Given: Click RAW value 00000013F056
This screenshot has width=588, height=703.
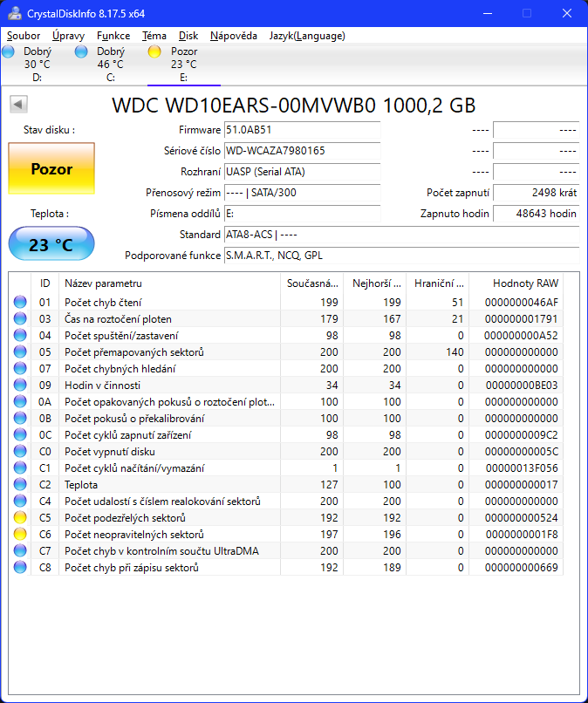Looking at the screenshot, I should (522, 468).
